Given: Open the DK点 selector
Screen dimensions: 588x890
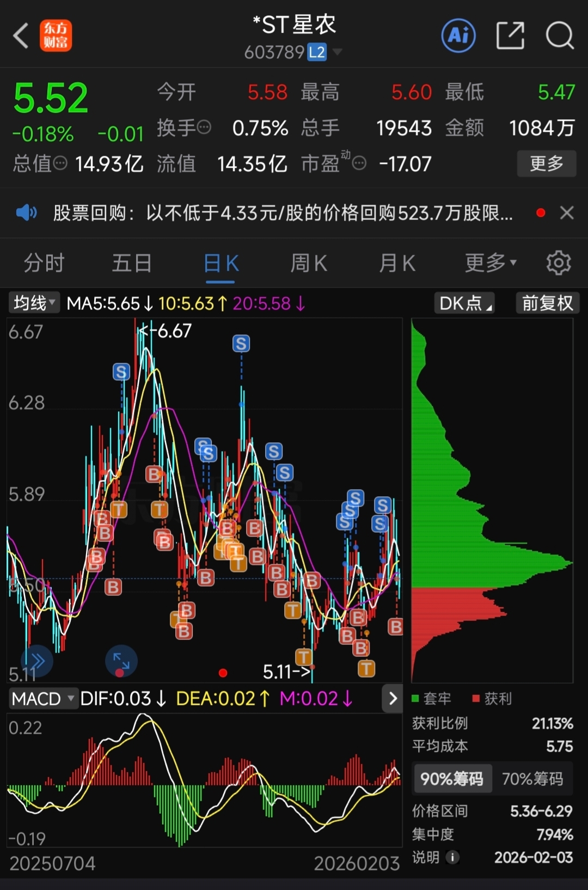Looking at the screenshot, I should (464, 303).
